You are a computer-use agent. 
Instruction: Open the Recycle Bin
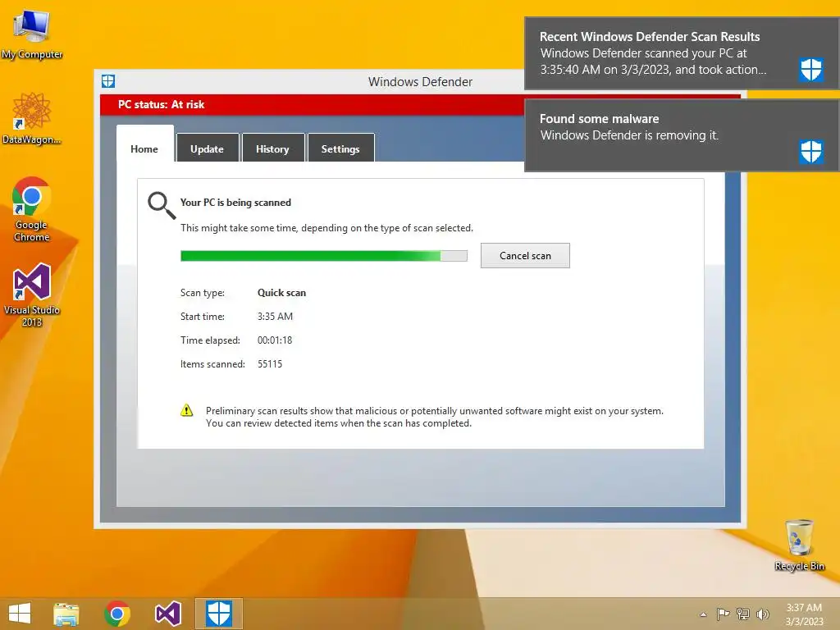point(799,545)
